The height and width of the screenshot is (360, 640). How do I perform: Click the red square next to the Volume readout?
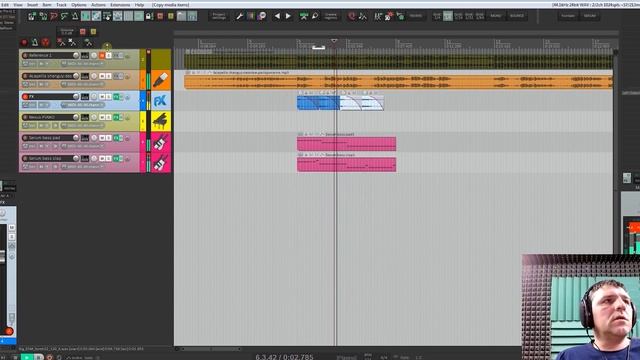coord(83,31)
